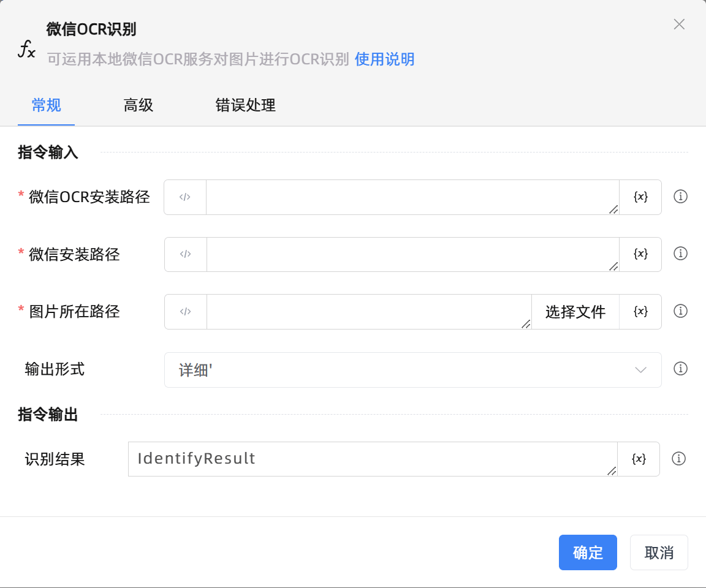Confirm with the 确定 button
Screen dimensions: 706x588
(588, 552)
